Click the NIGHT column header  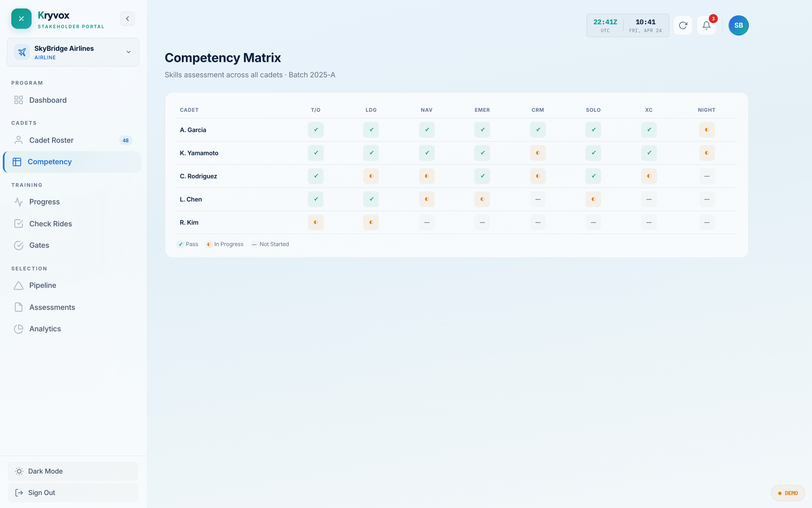pyautogui.click(x=707, y=110)
